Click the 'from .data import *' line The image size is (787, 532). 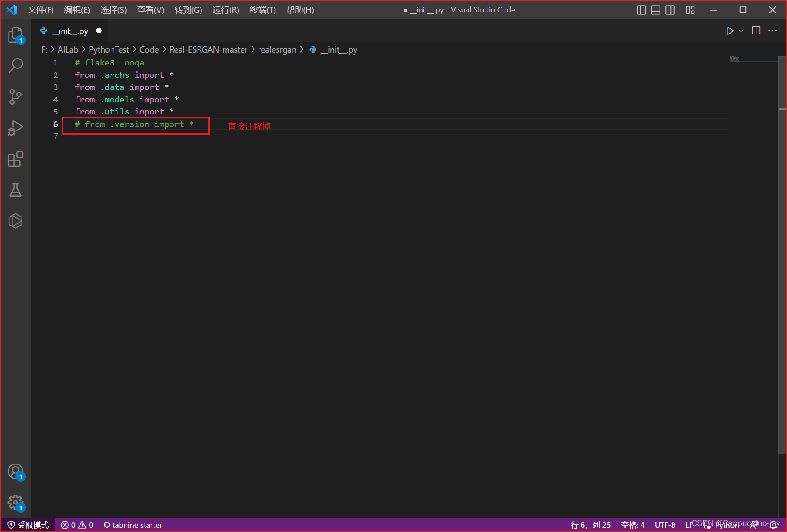tap(122, 87)
